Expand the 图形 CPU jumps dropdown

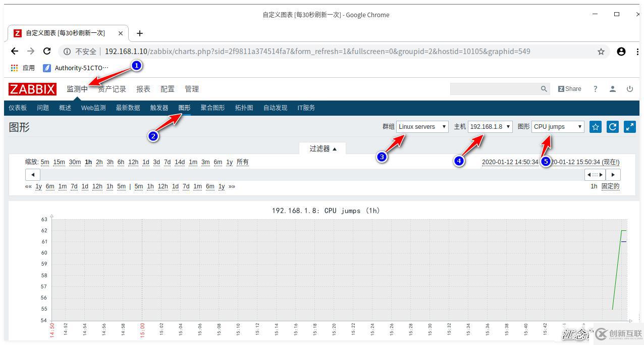pos(558,127)
